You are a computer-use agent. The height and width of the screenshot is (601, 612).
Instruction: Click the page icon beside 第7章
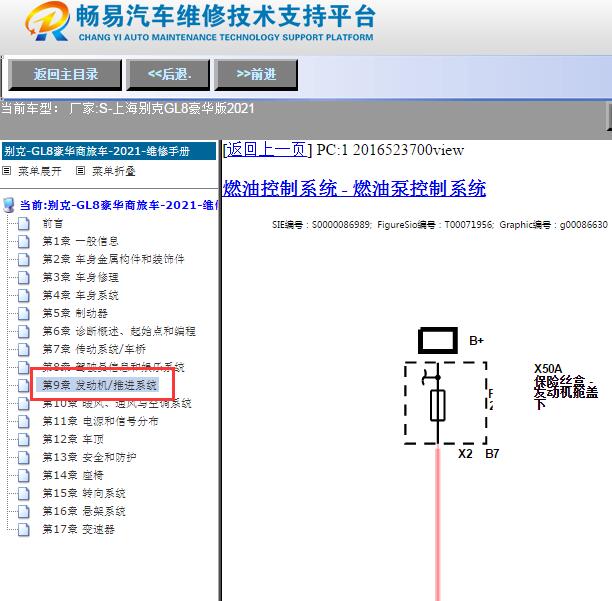pyautogui.click(x=24, y=349)
